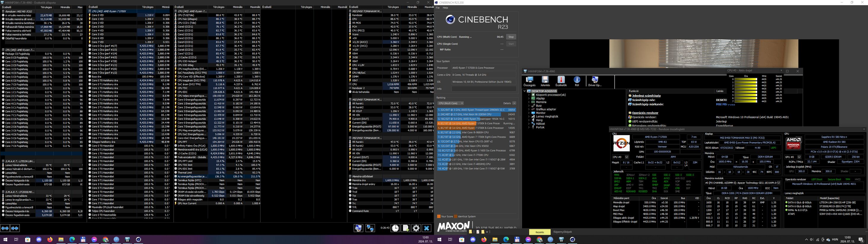Click the Identical System legend swatch

pos(456,216)
